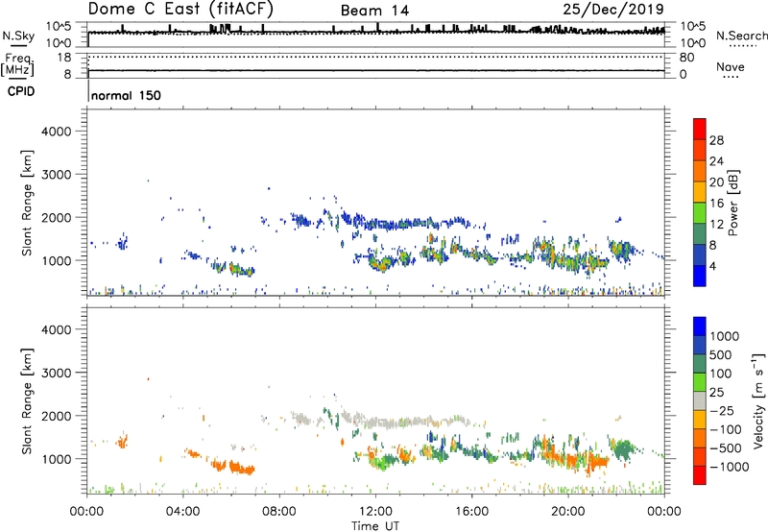The width and height of the screenshot is (768, 532).
Task: Click the '12:00' time axis tick label
Action: coord(375,512)
